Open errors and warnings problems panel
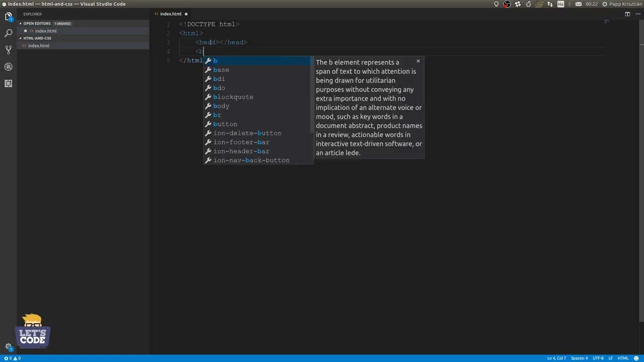Screen dimensions: 644x362 (x=12, y=358)
